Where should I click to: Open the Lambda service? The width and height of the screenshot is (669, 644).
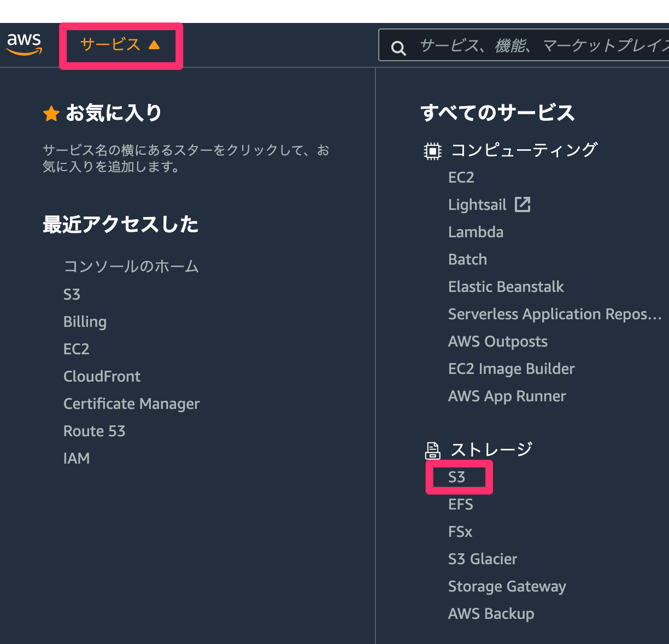click(475, 232)
